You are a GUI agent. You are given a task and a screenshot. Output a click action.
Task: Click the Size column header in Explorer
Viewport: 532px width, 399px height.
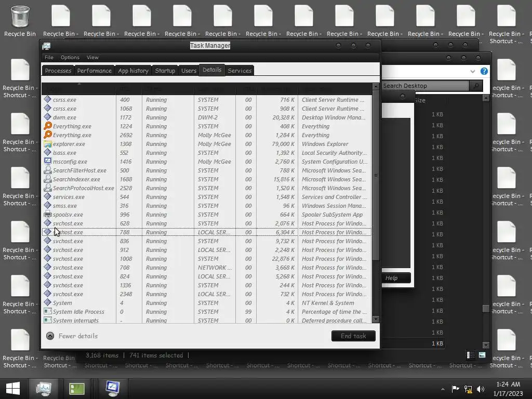tap(420, 100)
